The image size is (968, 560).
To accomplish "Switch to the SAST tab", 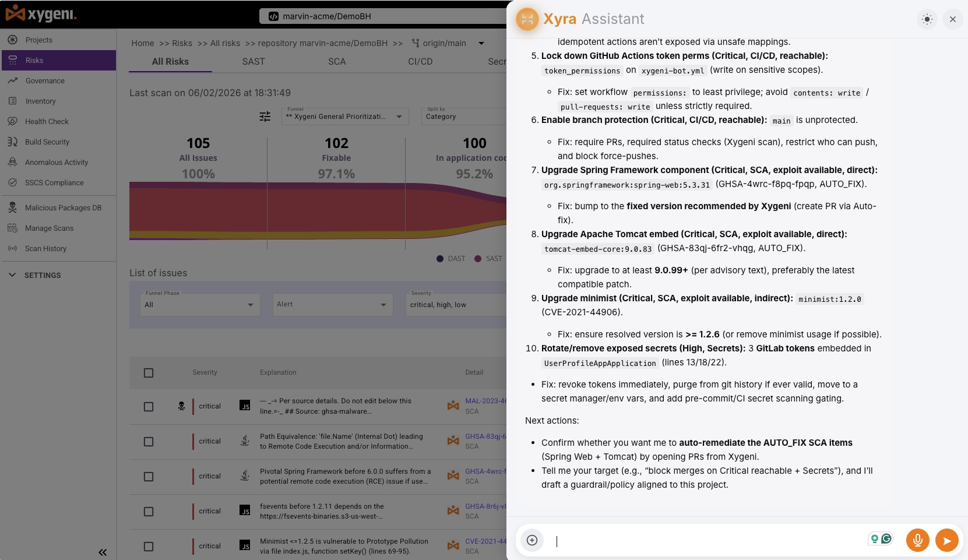I will pyautogui.click(x=254, y=62).
